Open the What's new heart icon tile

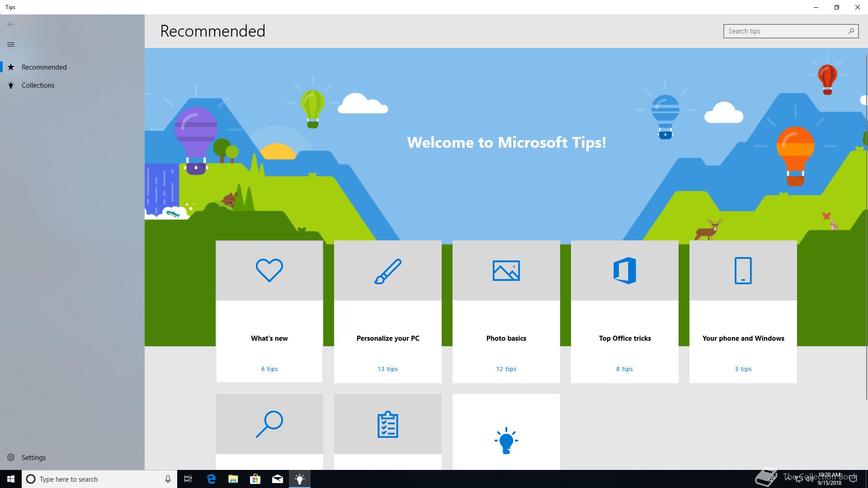click(269, 270)
